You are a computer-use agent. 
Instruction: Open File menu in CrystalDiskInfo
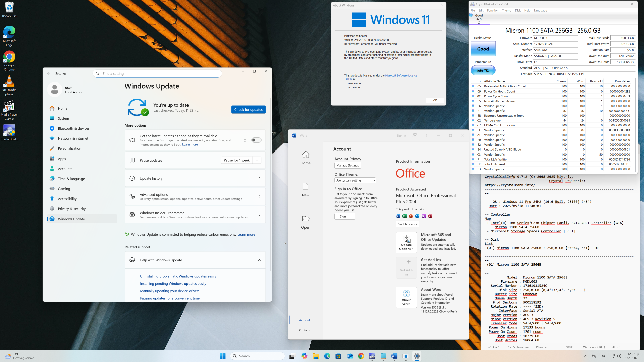[x=472, y=10]
